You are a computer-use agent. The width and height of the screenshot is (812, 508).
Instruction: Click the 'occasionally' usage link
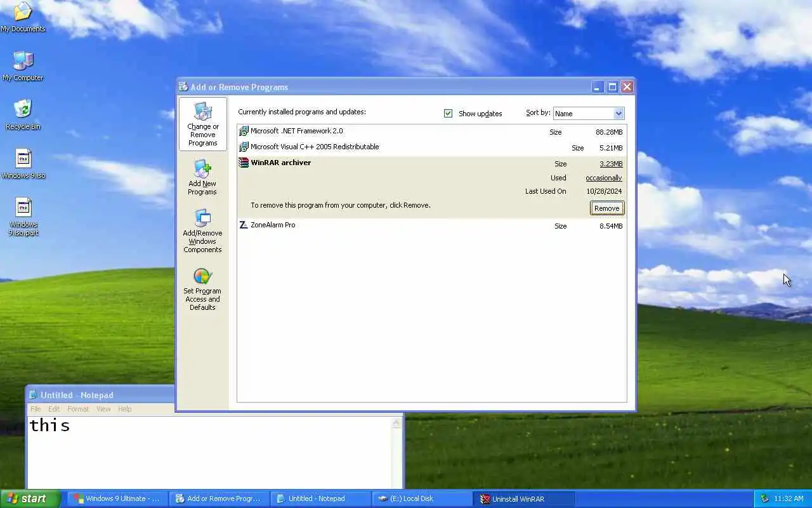click(604, 178)
